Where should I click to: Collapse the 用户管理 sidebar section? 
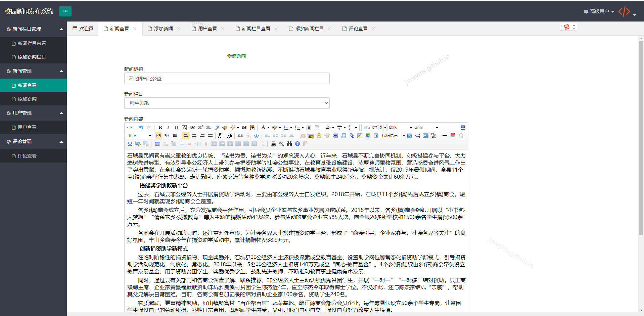click(x=33, y=113)
